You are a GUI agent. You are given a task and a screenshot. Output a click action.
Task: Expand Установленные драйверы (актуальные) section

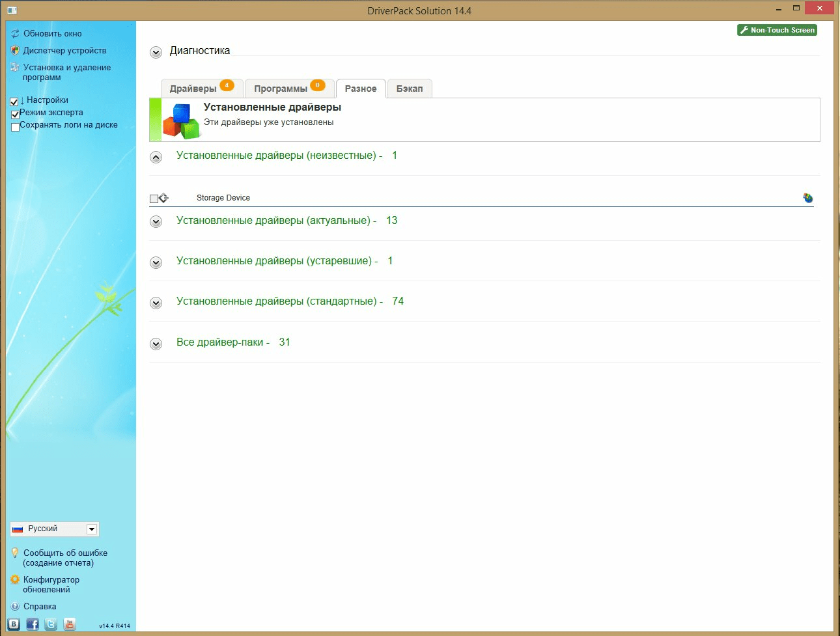[x=156, y=222]
